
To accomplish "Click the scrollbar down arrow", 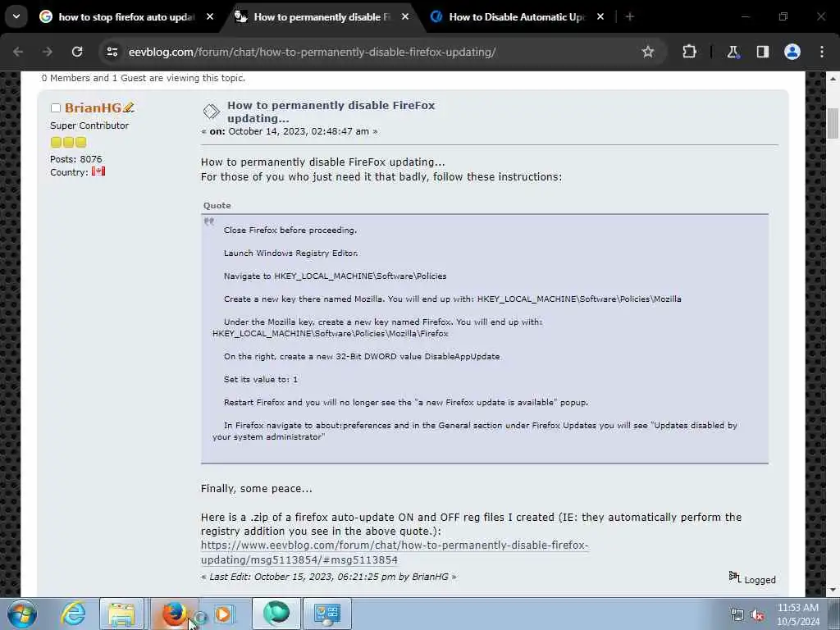I will click(833, 590).
